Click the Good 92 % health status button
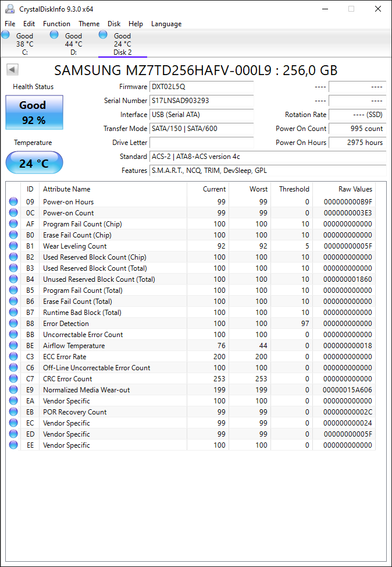This screenshot has width=392, height=567. pyautogui.click(x=34, y=112)
